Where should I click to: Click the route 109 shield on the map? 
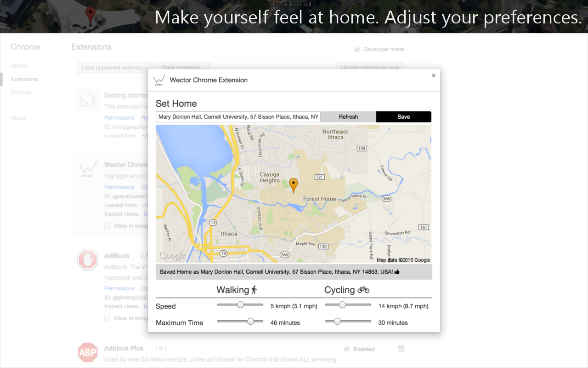point(362,149)
